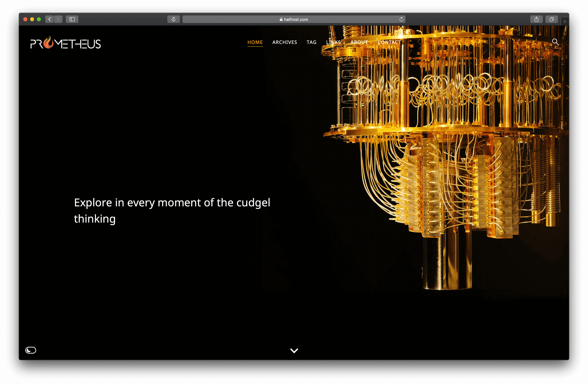Open the ARCHIVES nav item
Image resolution: width=588 pixels, height=385 pixels.
pyautogui.click(x=285, y=42)
